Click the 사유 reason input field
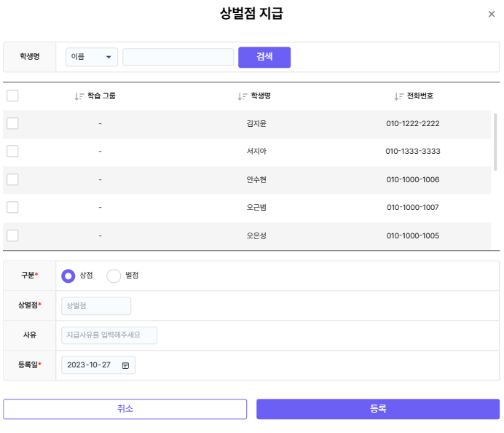Screen dimensions: 504x433 [109, 335]
